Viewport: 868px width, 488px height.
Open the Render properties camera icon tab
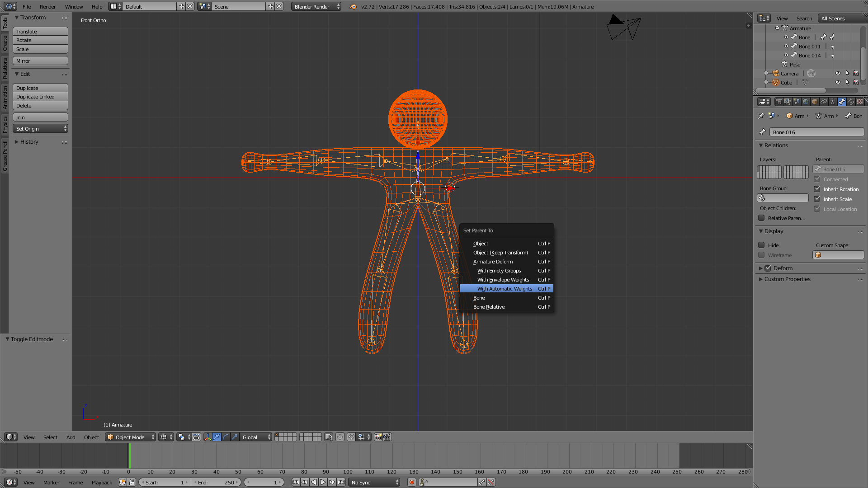click(x=778, y=102)
